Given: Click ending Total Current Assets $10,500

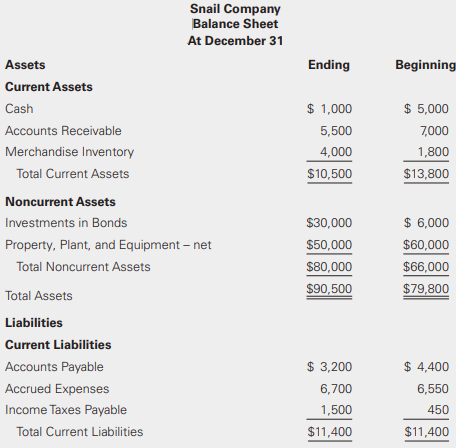Looking at the screenshot, I should [x=329, y=174].
